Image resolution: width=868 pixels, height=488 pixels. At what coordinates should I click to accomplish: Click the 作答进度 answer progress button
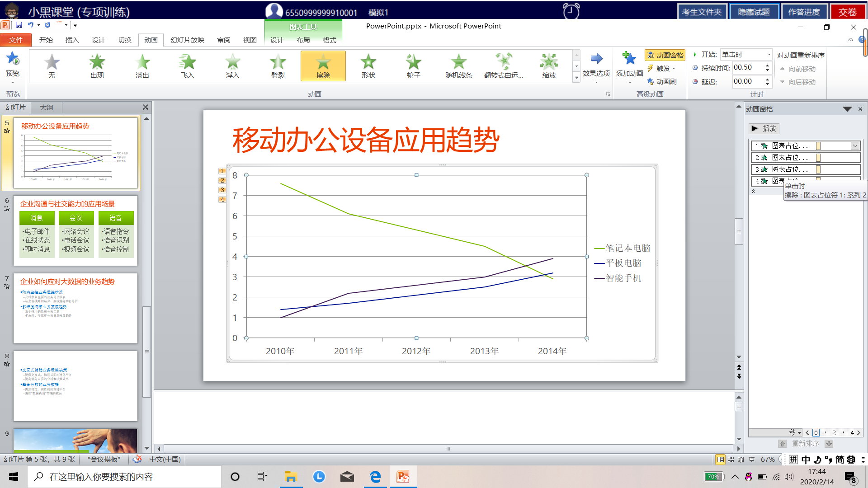[x=804, y=12]
